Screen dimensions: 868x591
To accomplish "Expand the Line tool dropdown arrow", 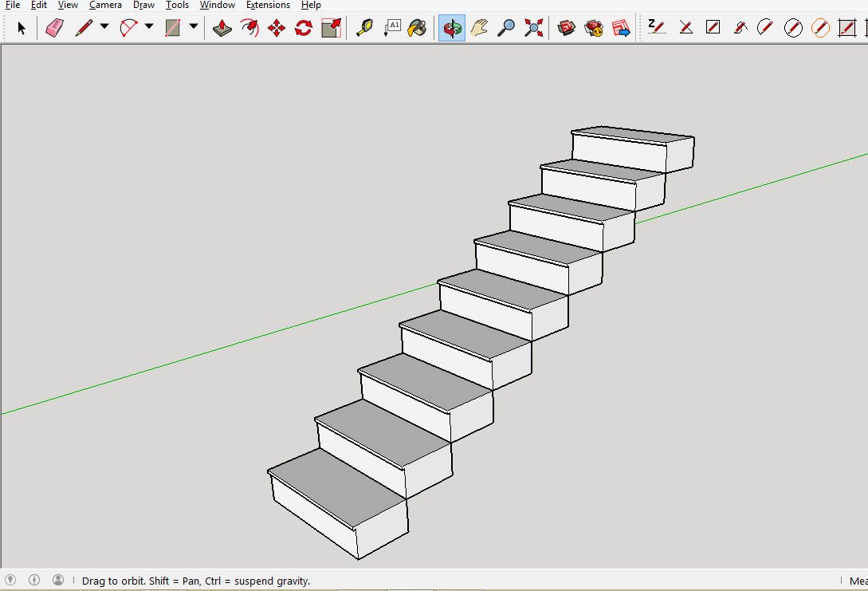I will pos(104,26).
